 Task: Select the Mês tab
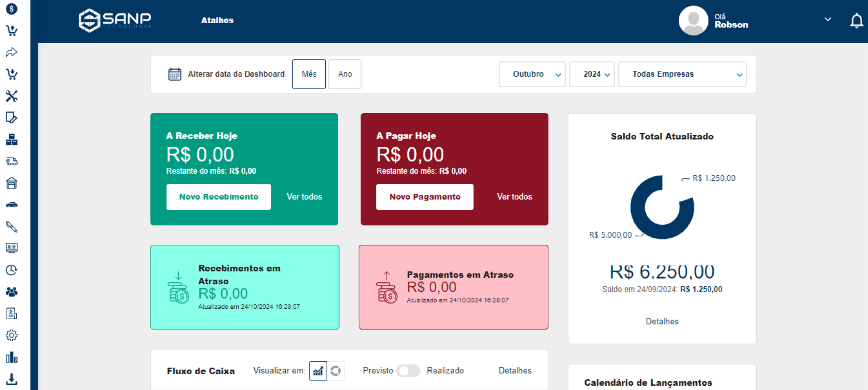(x=309, y=74)
